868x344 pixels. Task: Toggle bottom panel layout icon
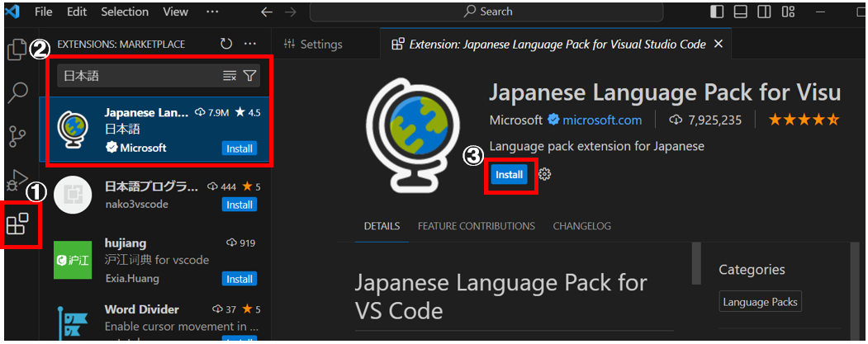click(x=741, y=12)
